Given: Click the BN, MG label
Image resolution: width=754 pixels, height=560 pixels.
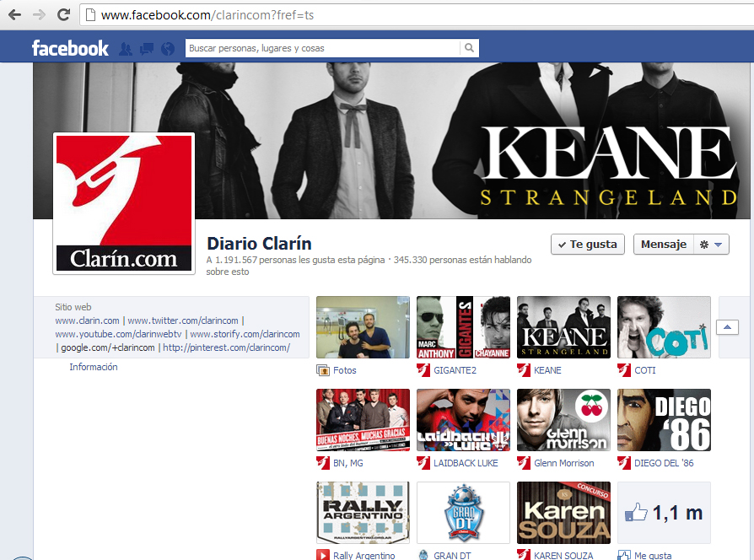Looking at the screenshot, I should (x=348, y=463).
